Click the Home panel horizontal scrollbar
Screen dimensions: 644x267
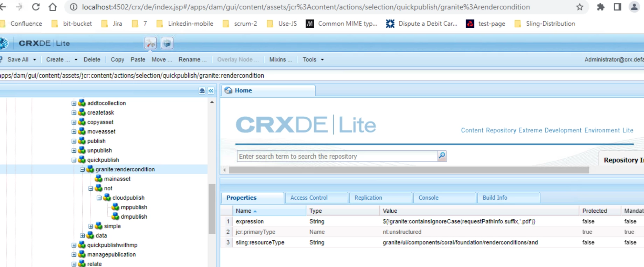[409, 170]
